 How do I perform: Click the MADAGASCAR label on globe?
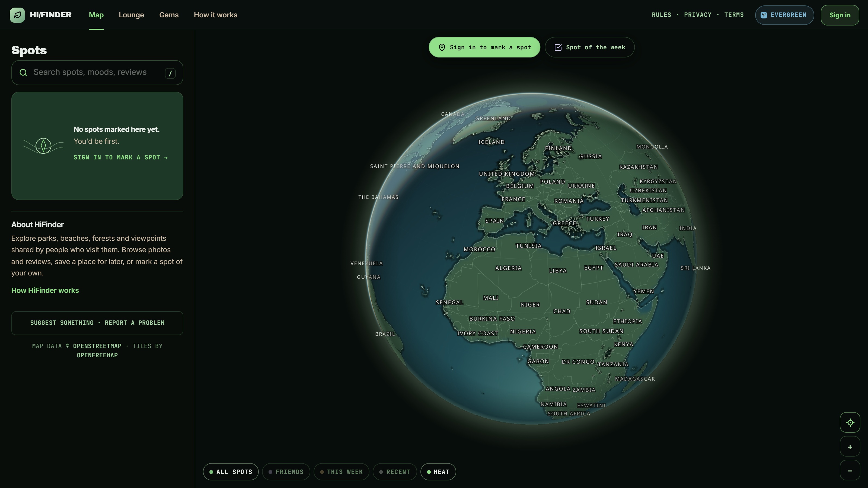[x=635, y=379]
